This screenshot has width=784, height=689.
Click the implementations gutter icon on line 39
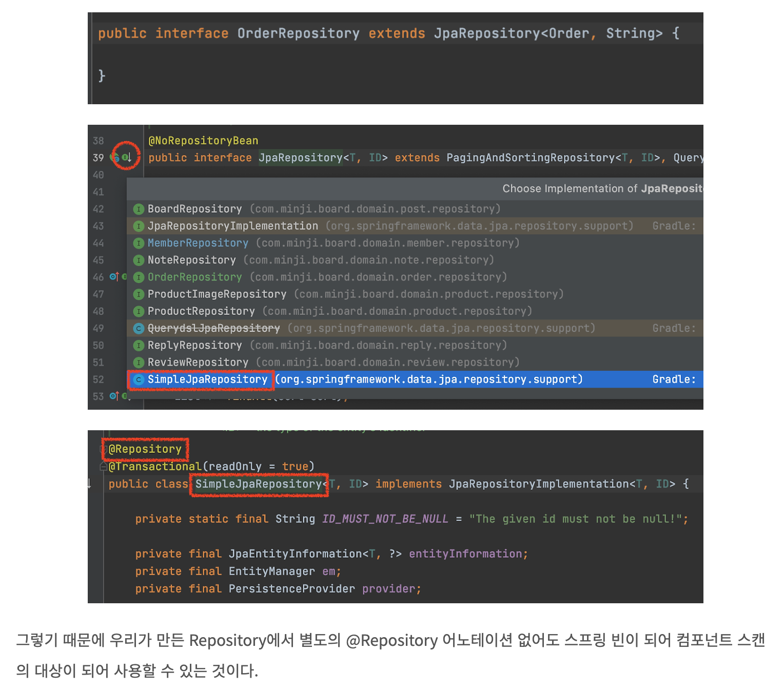click(x=126, y=157)
